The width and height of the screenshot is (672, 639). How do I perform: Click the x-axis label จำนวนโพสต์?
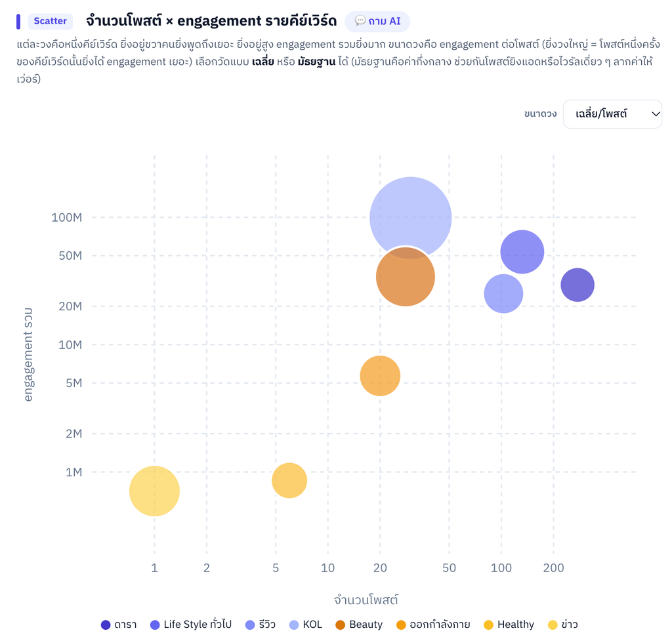pos(366,600)
